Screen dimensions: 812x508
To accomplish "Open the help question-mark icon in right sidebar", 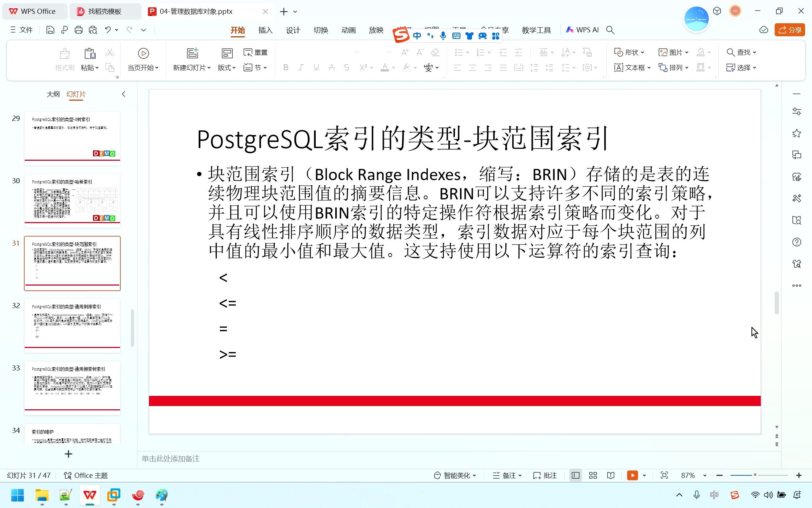I will click(x=796, y=242).
